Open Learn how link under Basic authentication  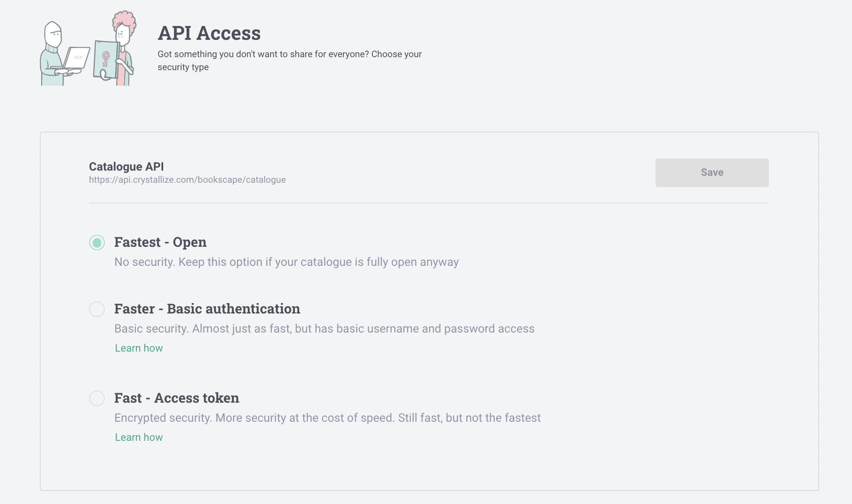(x=139, y=348)
